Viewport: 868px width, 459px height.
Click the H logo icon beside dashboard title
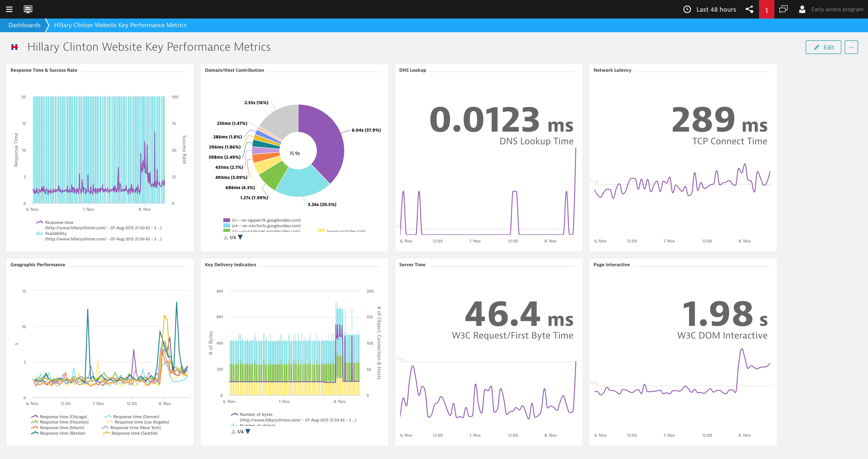pos(14,47)
